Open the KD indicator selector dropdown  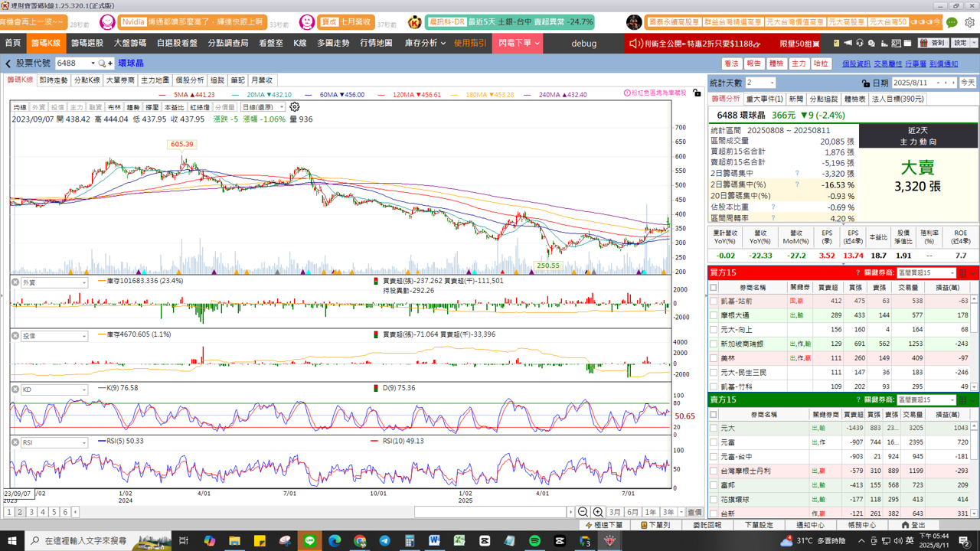click(x=54, y=390)
